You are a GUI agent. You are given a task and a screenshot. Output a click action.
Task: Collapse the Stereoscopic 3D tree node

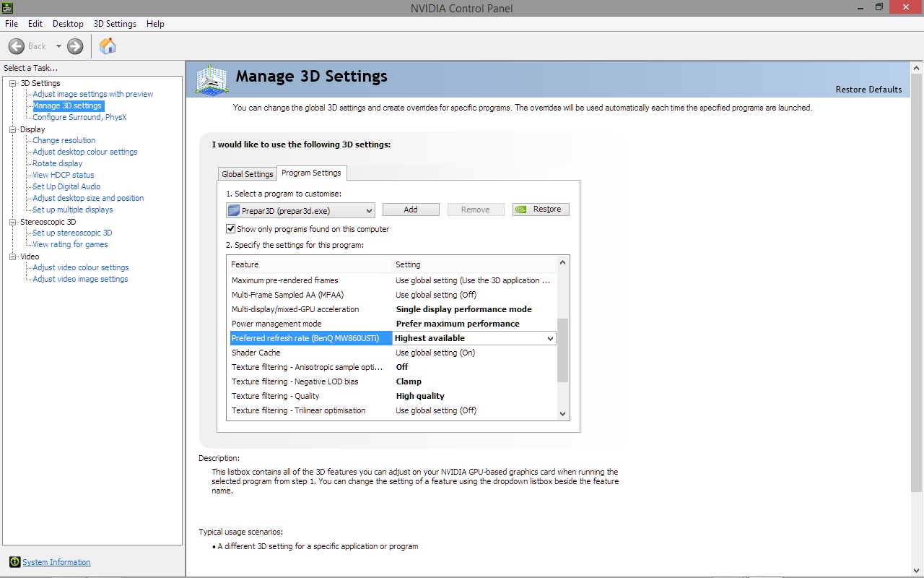click(x=12, y=222)
